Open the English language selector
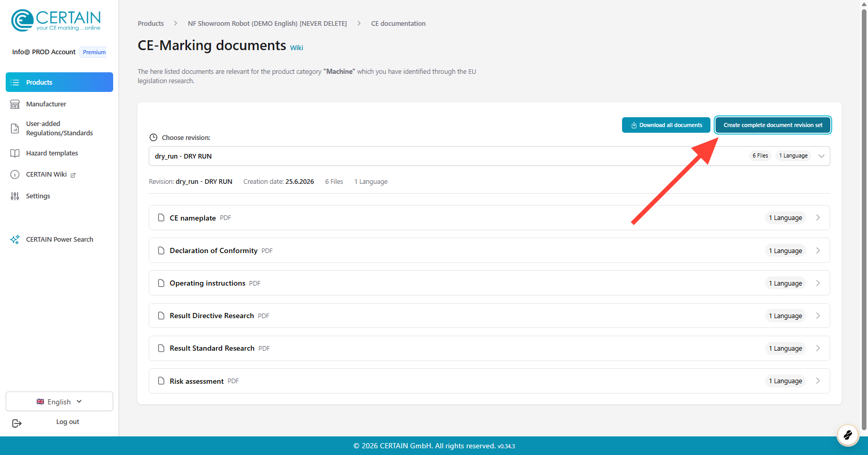The width and height of the screenshot is (868, 455). click(x=59, y=401)
